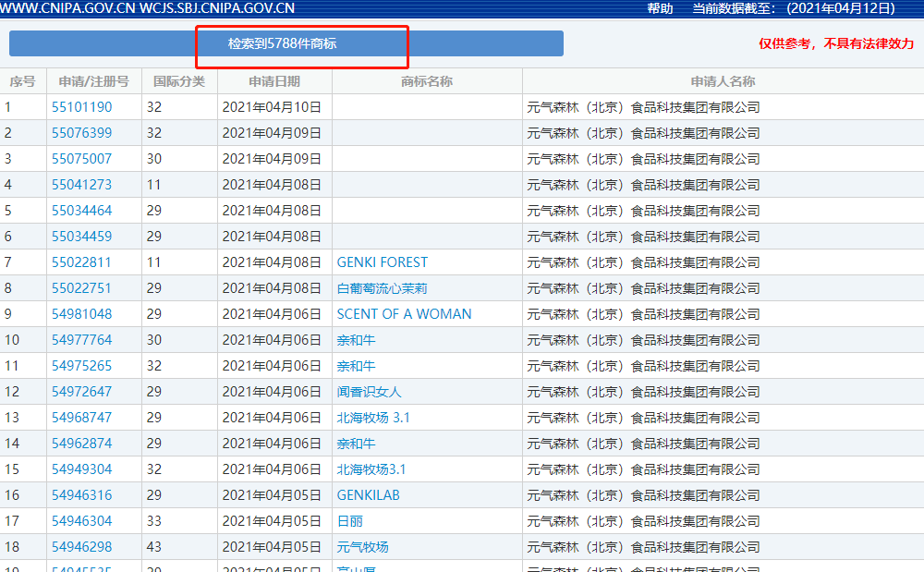
Task: Click the 检索到5788件商标 result banner
Action: pos(286,43)
